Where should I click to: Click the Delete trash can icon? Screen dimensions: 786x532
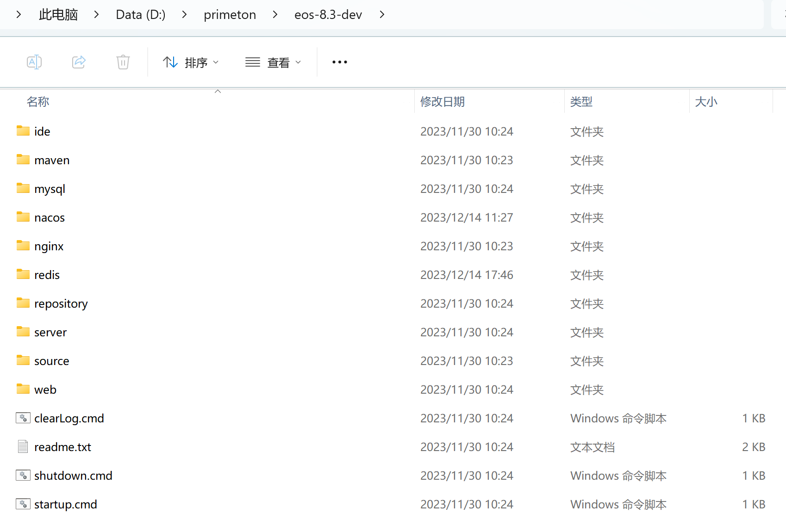[123, 62]
